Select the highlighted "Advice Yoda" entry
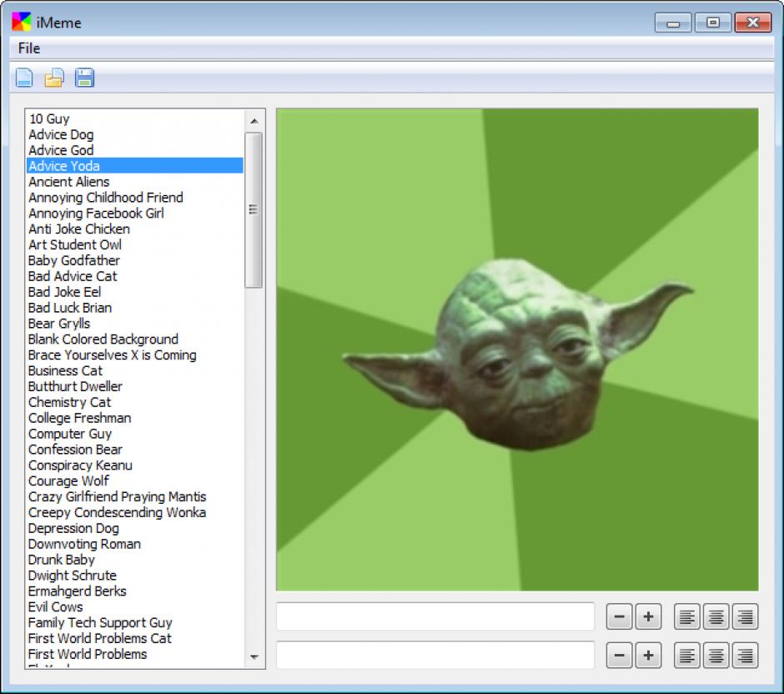Screen dimensions: 784x694 pyautogui.click(x=135, y=165)
